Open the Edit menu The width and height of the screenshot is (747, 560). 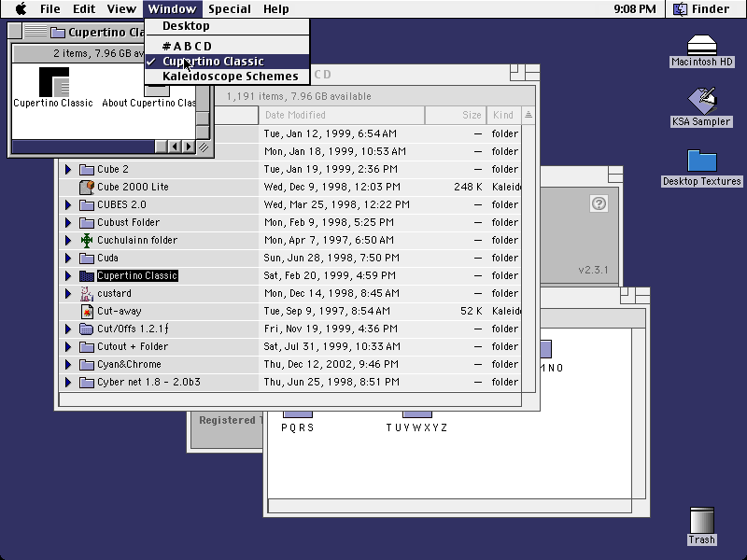pos(84,9)
